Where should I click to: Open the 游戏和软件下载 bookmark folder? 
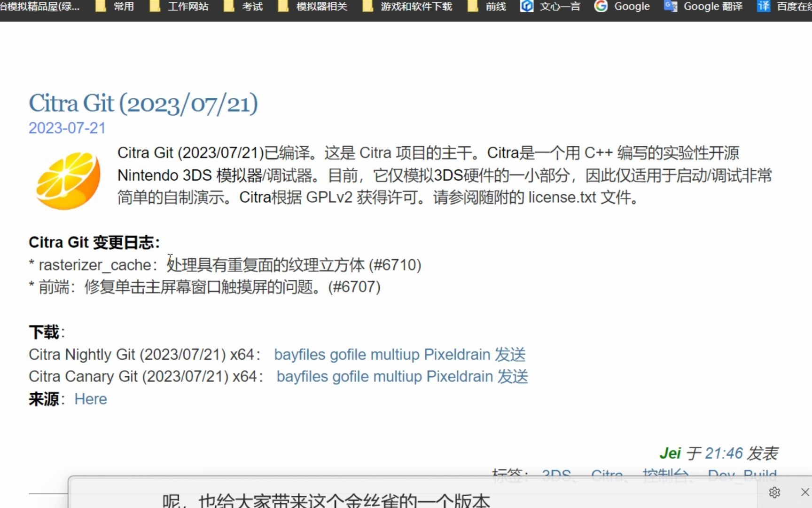click(x=407, y=7)
